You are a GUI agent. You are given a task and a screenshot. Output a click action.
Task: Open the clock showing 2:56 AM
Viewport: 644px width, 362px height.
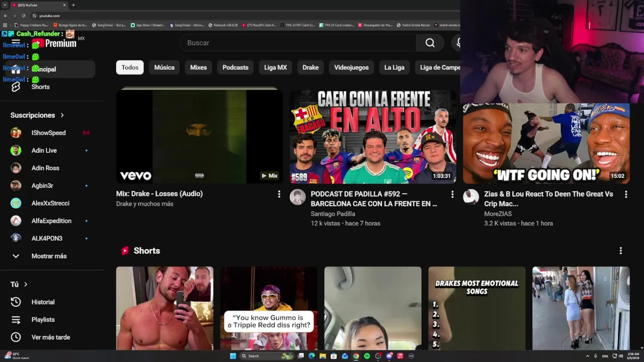pyautogui.click(x=632, y=356)
